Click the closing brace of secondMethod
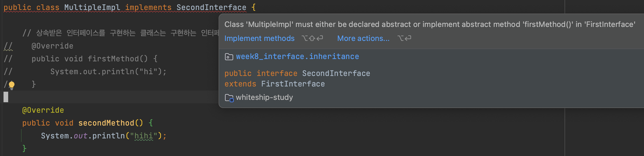The height and width of the screenshot is (156, 644). [24, 148]
